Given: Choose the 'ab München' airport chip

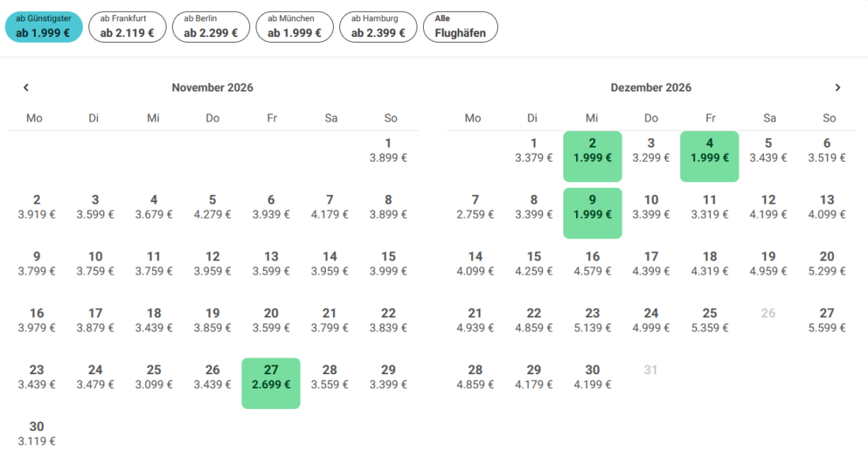Looking at the screenshot, I should click(294, 27).
